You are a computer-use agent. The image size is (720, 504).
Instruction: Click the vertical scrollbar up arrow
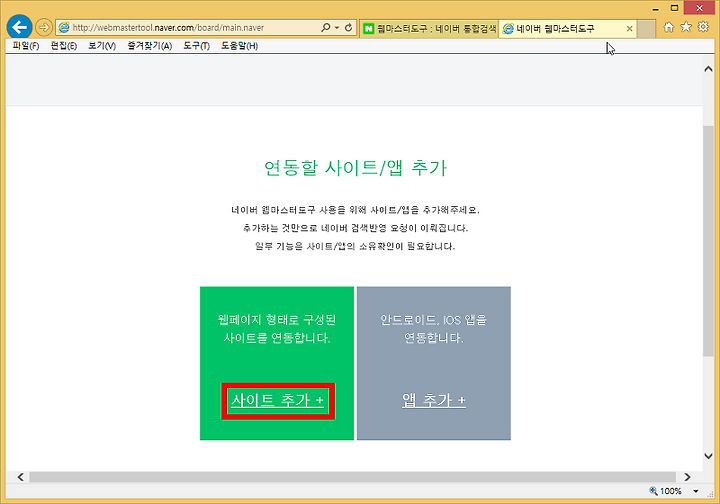(x=708, y=69)
